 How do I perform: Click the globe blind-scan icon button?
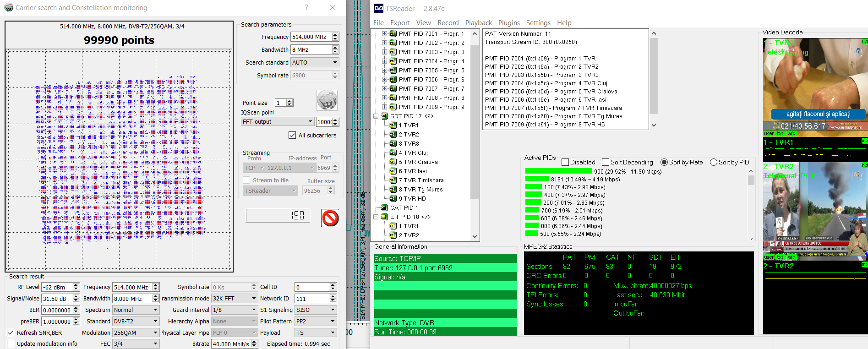click(x=327, y=100)
